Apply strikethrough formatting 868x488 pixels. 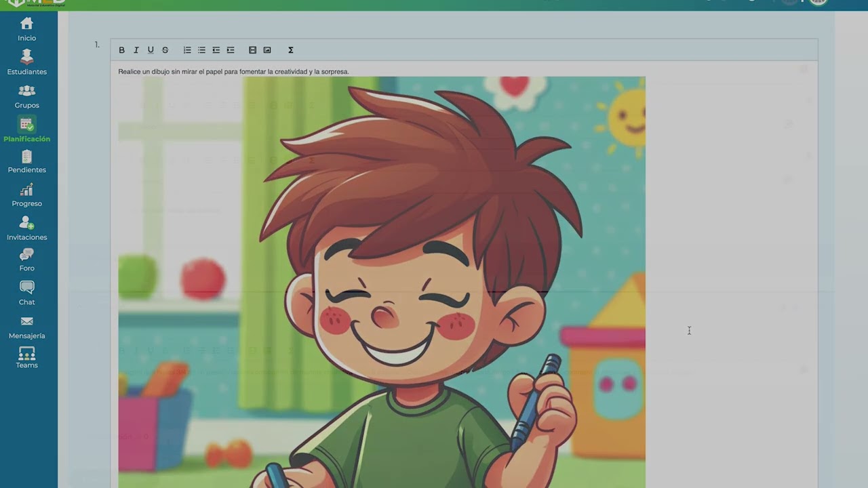tap(165, 50)
